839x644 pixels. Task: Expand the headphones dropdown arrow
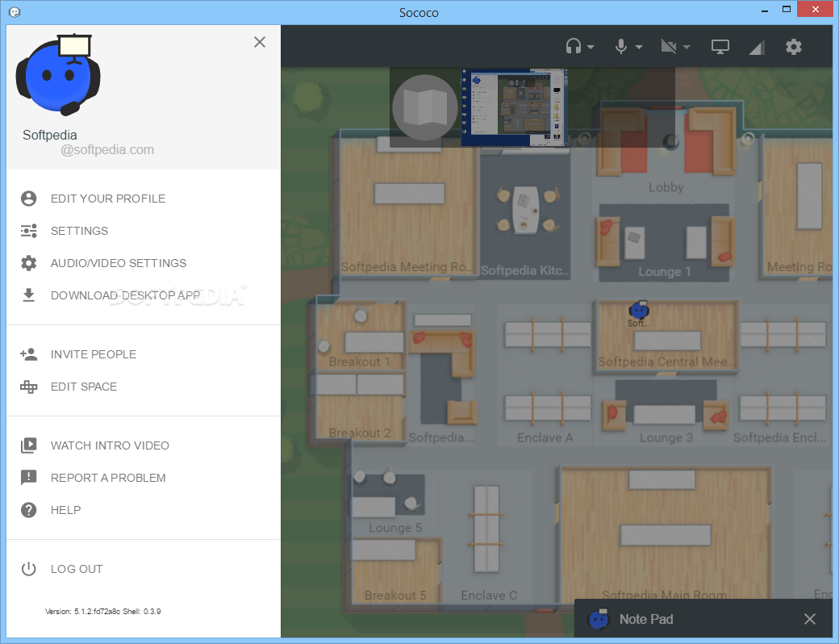click(x=591, y=47)
